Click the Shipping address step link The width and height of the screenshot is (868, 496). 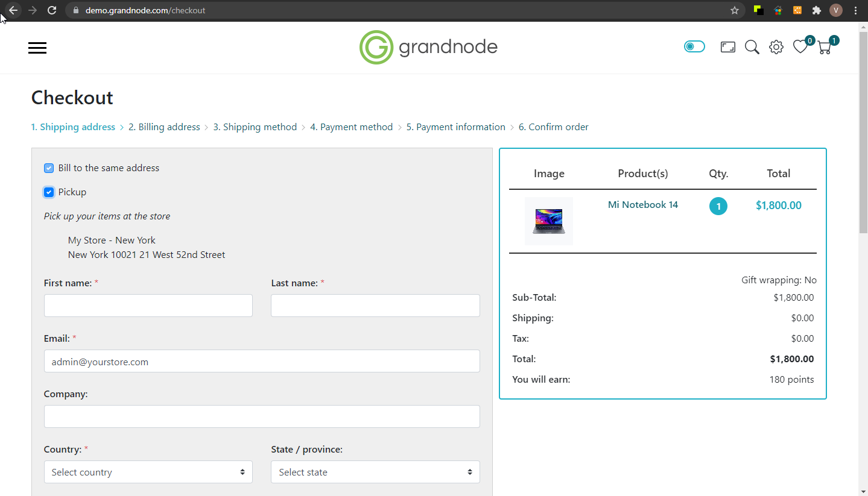tap(73, 127)
